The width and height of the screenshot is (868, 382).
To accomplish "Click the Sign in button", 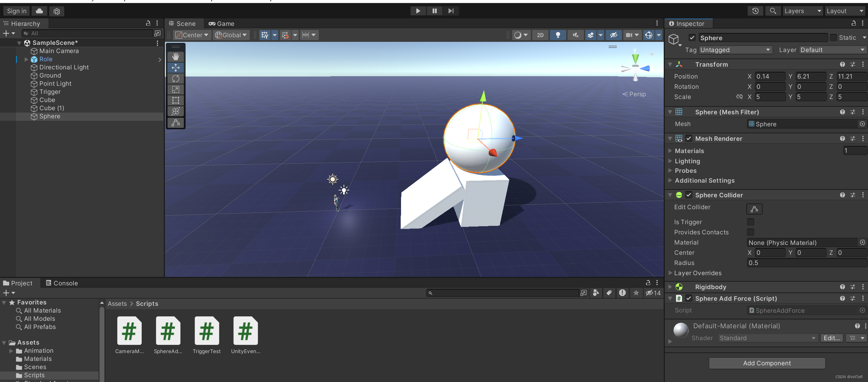I will (16, 11).
